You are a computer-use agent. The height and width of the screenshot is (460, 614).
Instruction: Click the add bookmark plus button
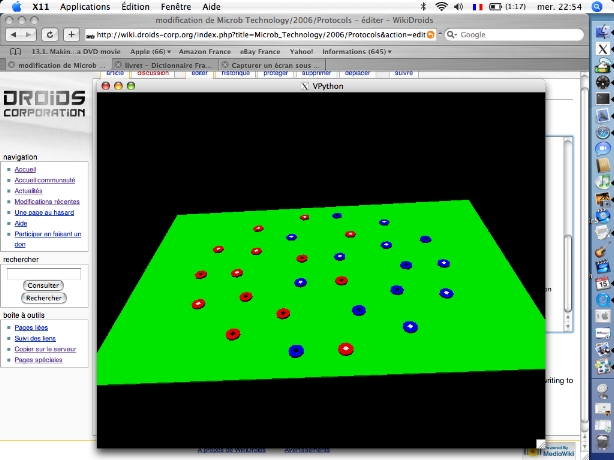point(71,34)
